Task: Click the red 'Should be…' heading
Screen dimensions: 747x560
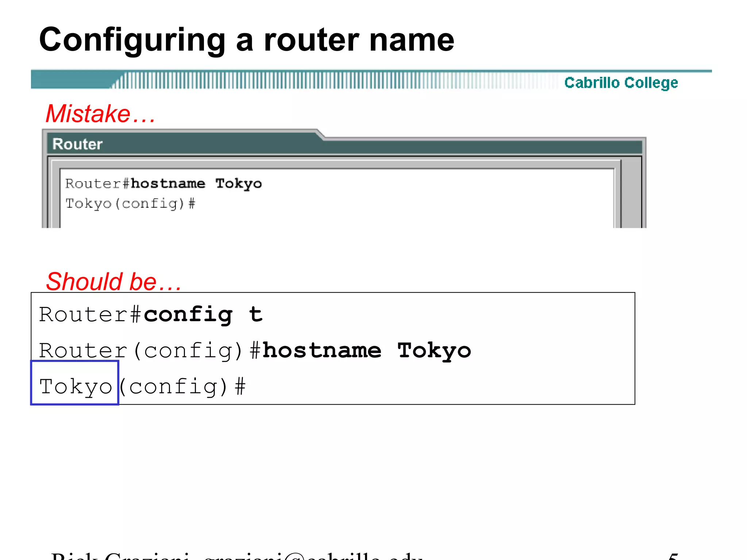Action: pos(113,281)
